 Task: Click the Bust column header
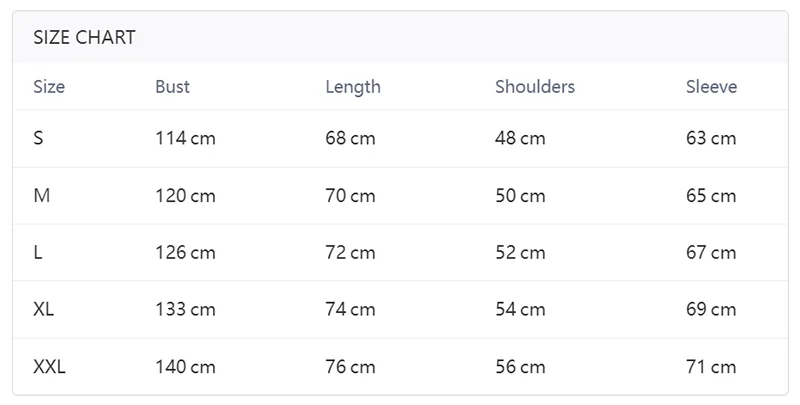point(172,87)
